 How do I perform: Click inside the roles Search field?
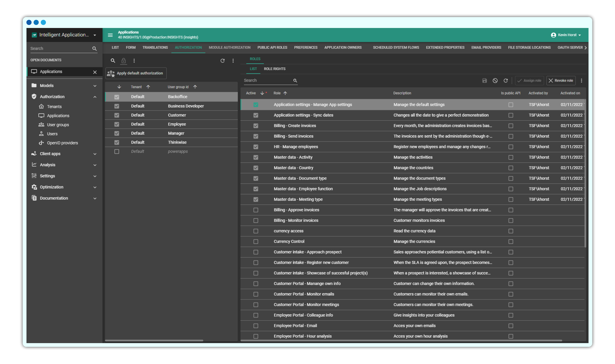click(268, 80)
